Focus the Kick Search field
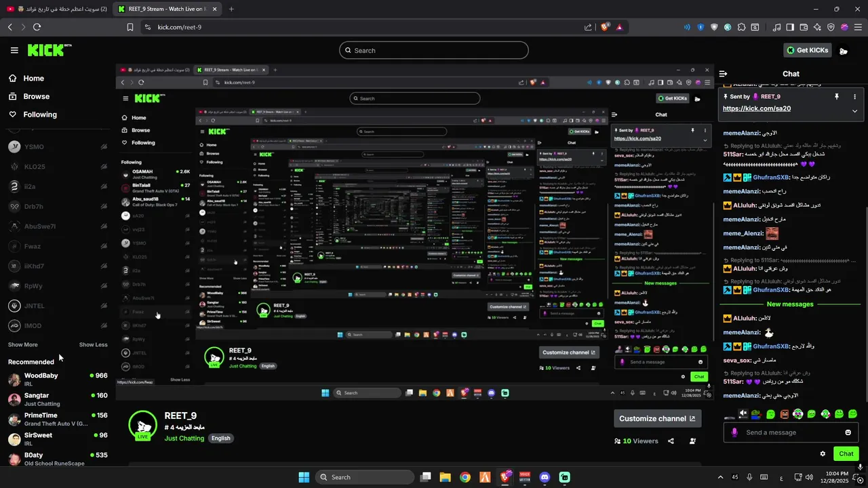Image resolution: width=868 pixels, height=488 pixels. click(x=434, y=50)
